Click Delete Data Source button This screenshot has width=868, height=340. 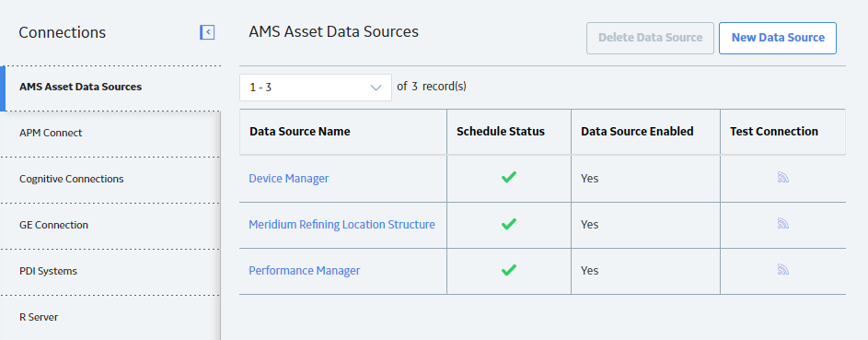(650, 38)
